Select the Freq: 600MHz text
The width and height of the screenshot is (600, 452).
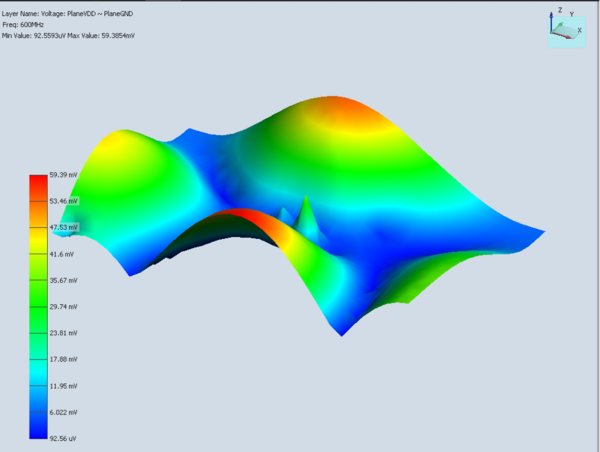[x=23, y=25]
